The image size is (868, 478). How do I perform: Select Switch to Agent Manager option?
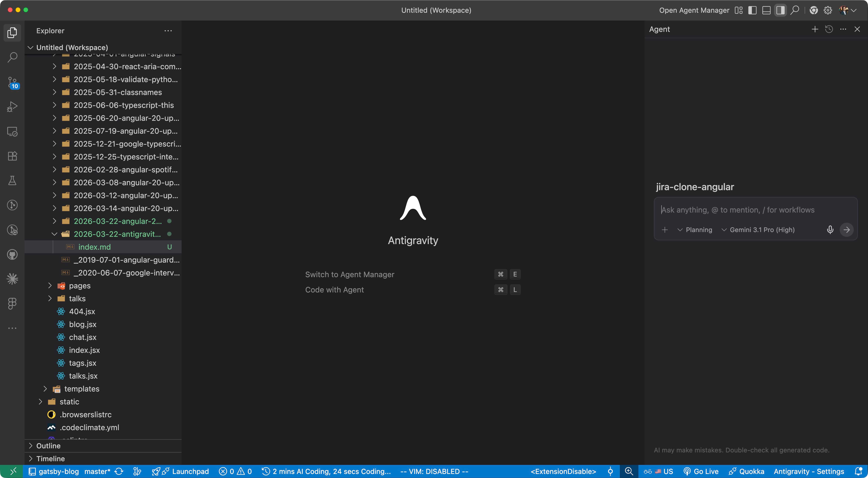tap(349, 274)
